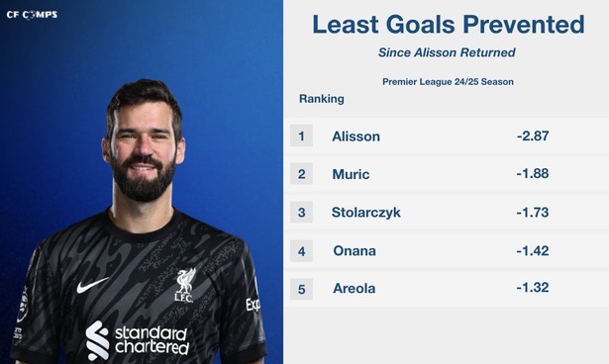Select the Stolarczyk player name
609x364 pixels.
pyautogui.click(x=365, y=213)
